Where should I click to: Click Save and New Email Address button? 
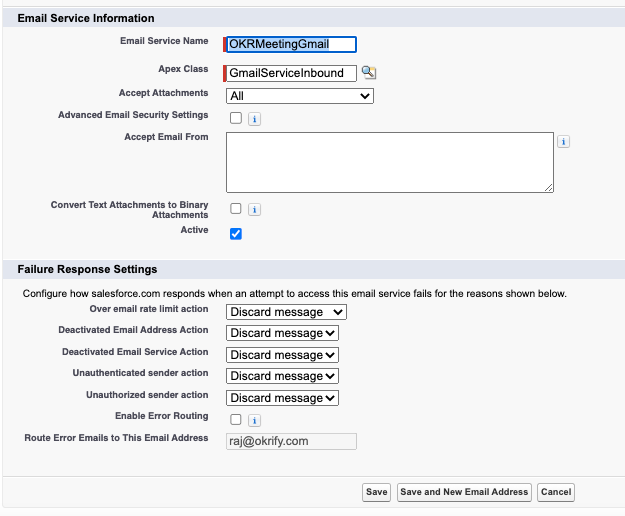click(x=464, y=492)
